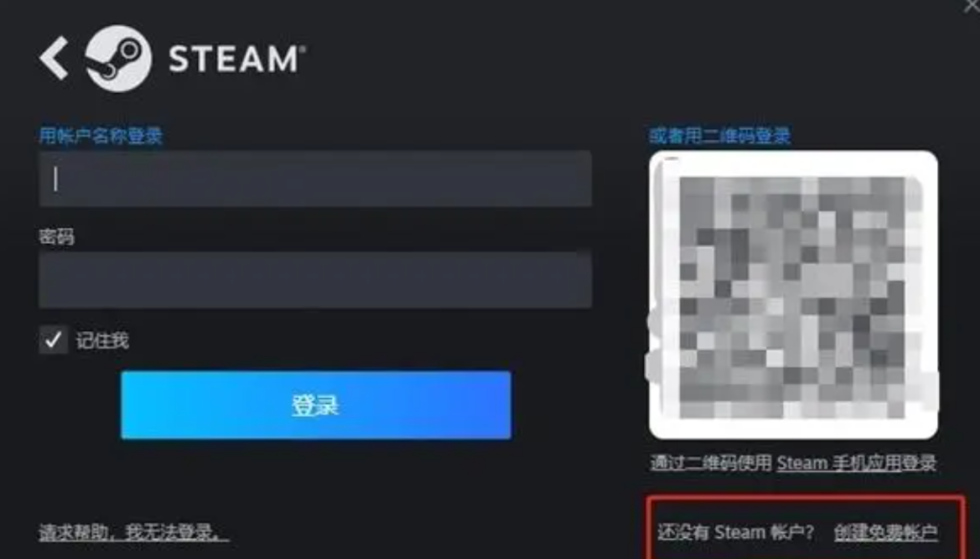Open 请求帮助，我无法登录 help link
980x559 pixels.
click(134, 532)
